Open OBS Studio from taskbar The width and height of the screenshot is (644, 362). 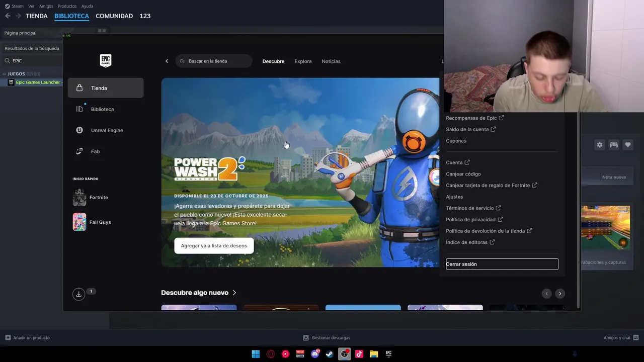coord(344,354)
